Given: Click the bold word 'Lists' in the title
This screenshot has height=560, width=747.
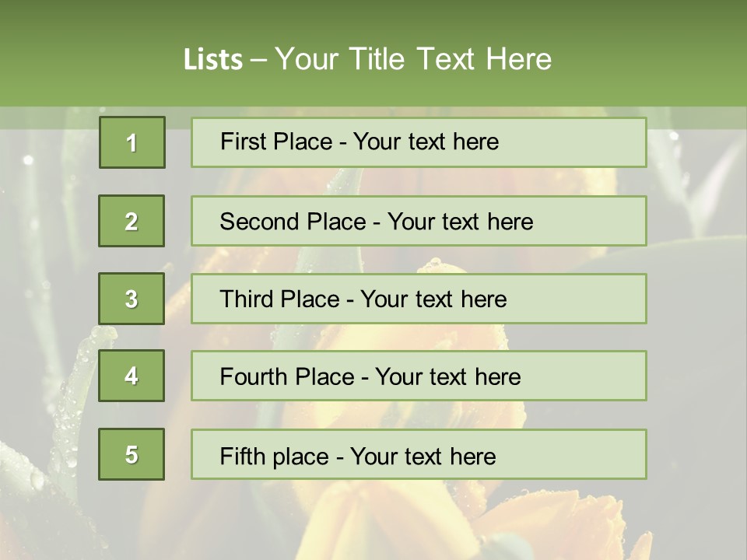Looking at the screenshot, I should point(212,60).
